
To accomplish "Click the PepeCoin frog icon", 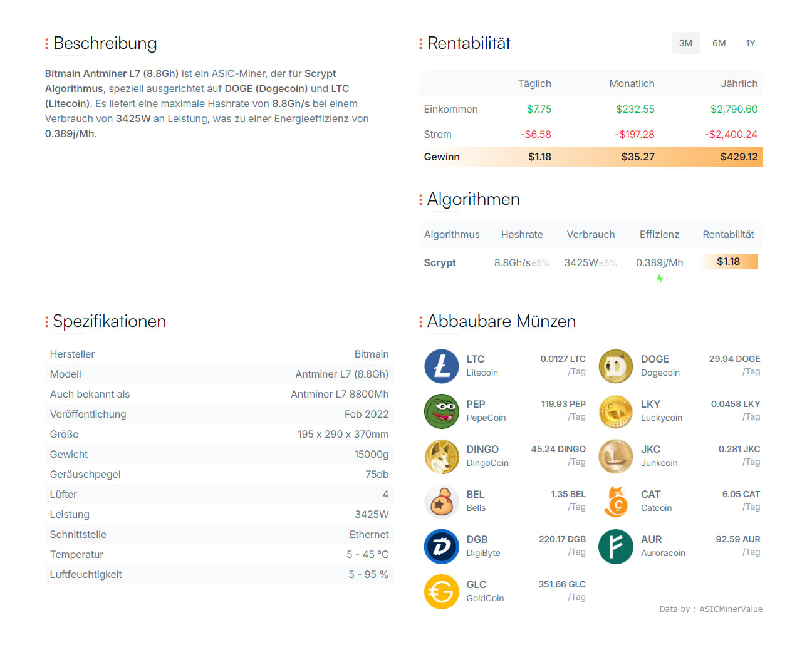I will pos(442,411).
